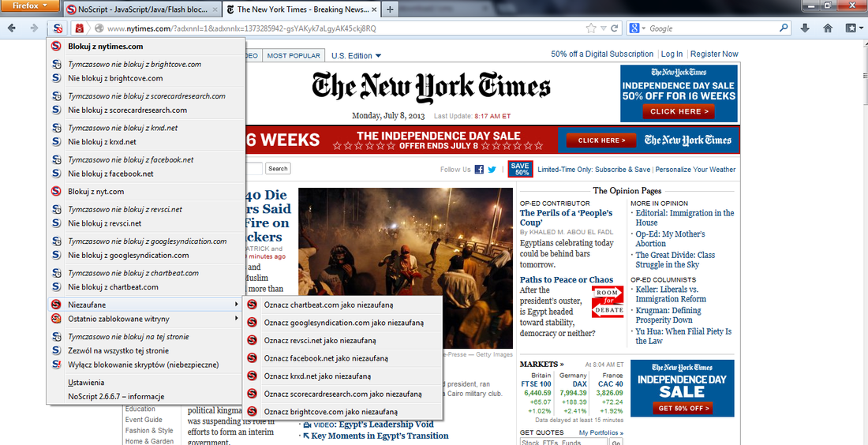Mark chartbeat.com jako niezaufaną
Screen dimensions: 868x445
tap(343, 305)
